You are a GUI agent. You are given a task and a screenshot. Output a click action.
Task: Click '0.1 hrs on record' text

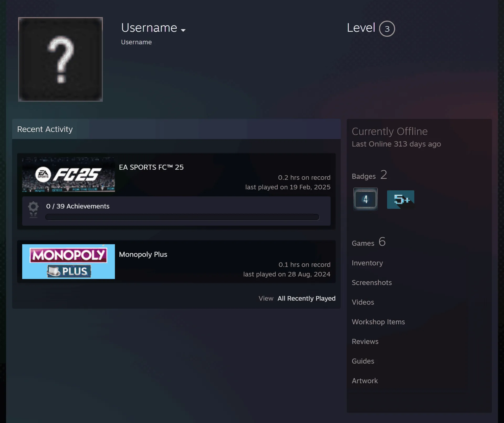click(x=304, y=265)
